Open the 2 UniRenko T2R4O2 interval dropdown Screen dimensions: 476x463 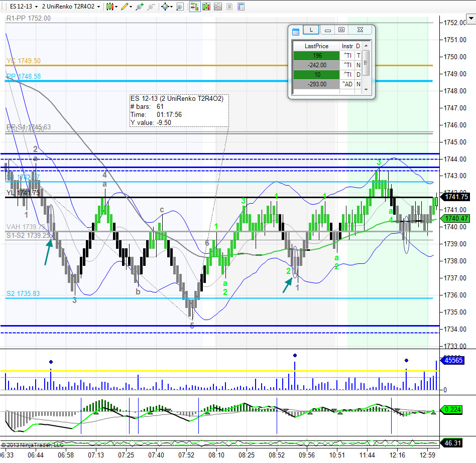71,7
